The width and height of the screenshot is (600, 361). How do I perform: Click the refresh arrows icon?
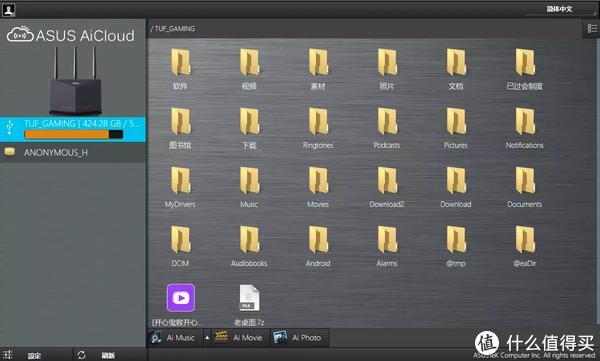82,355
